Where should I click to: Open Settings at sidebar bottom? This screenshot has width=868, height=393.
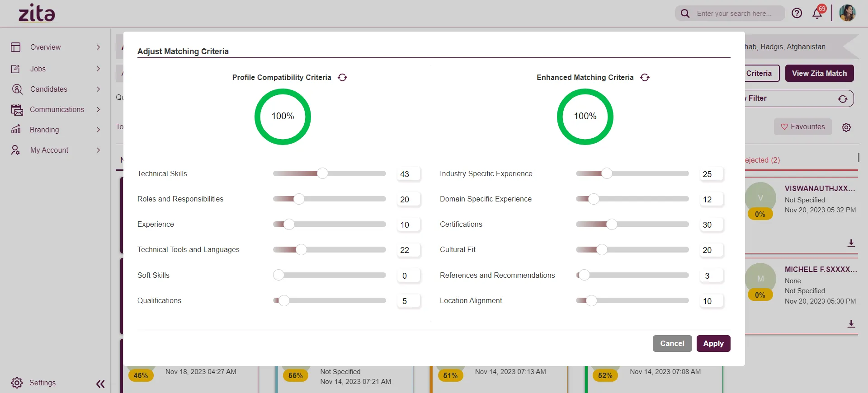tap(42, 383)
